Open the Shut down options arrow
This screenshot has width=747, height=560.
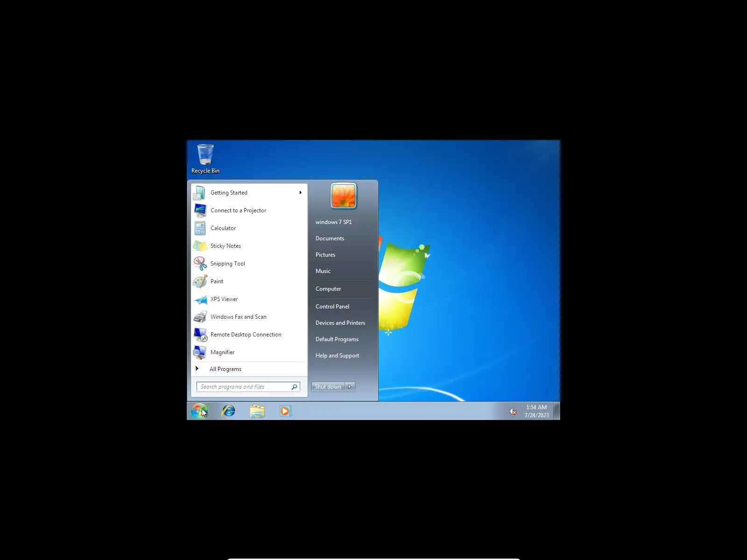(350, 387)
